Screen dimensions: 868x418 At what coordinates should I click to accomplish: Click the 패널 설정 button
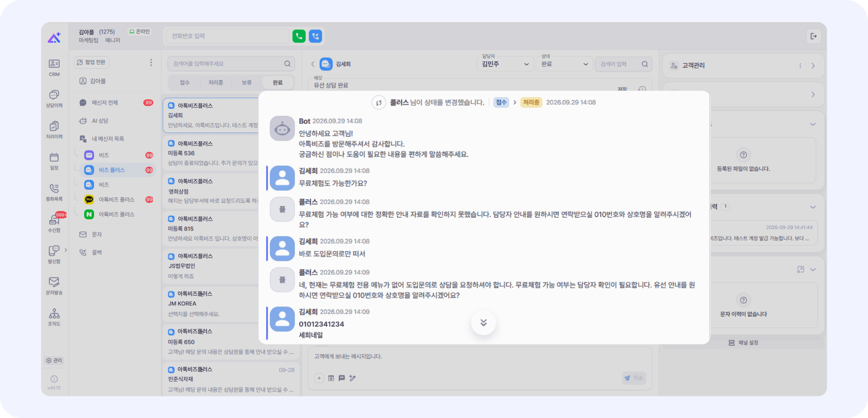(x=743, y=343)
